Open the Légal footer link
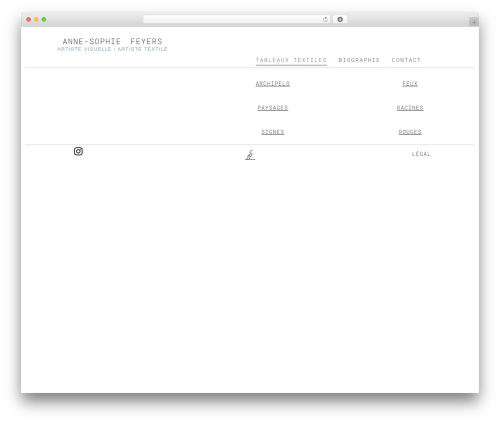Viewport: 500px width, 423px height. 421,154
